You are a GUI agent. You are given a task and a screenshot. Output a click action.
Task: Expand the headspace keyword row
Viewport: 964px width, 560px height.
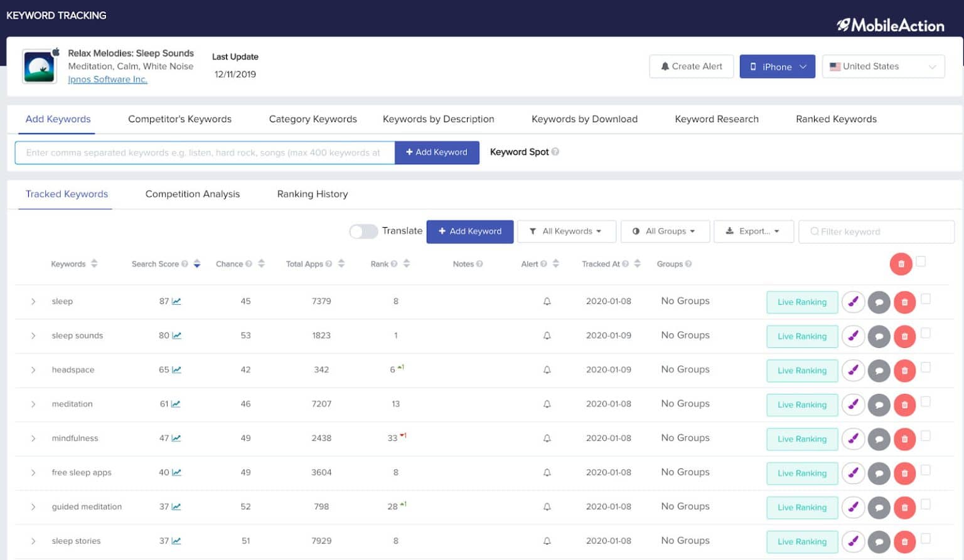(33, 370)
